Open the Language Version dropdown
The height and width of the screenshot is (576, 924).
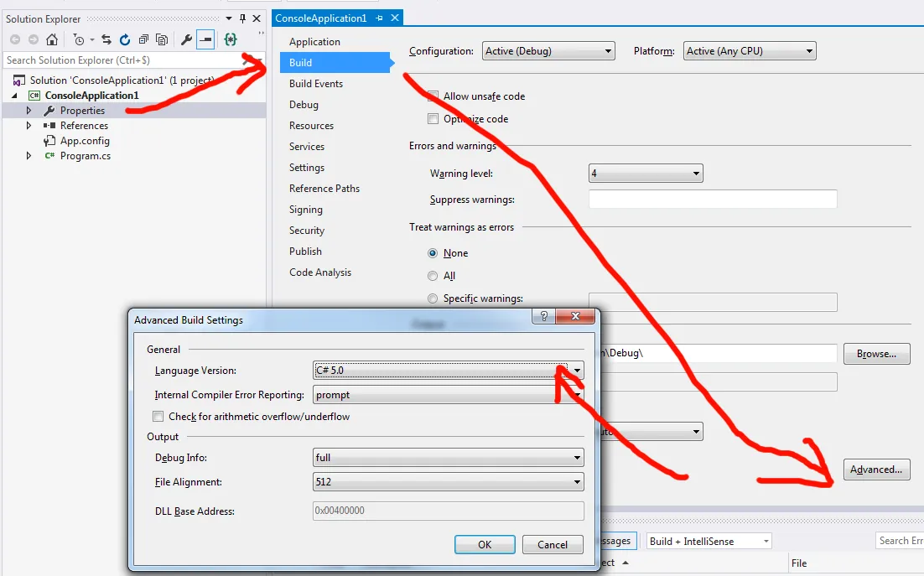click(x=449, y=371)
